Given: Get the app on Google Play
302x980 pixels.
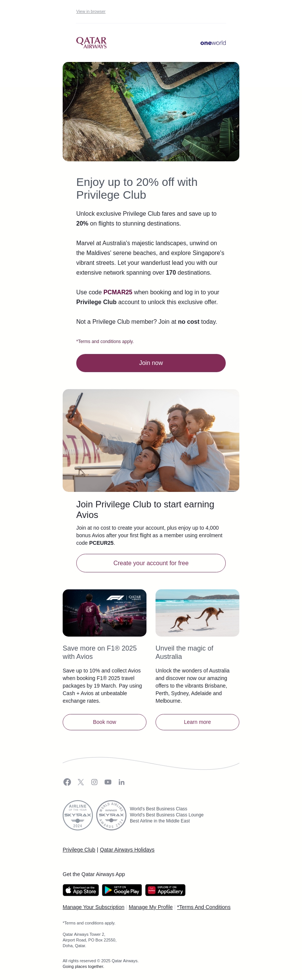Looking at the screenshot, I should click(122, 890).
